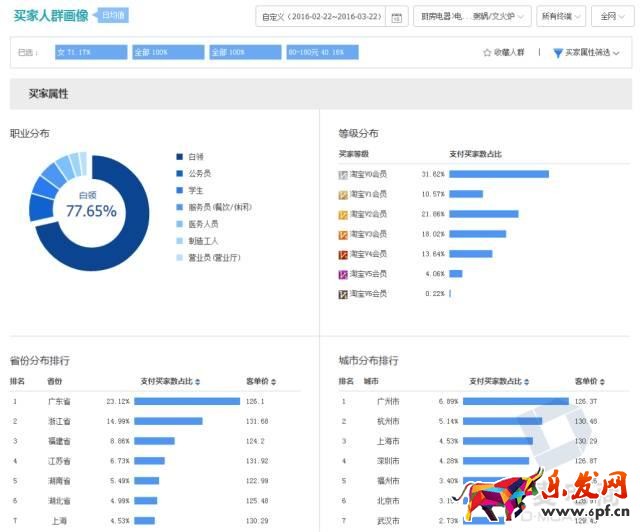This screenshot has width=640, height=532.
Task: Click the custom date range field
Action: [x=322, y=17]
